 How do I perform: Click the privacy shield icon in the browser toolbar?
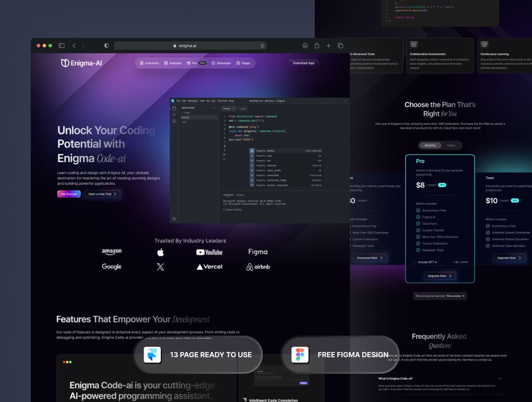(x=106, y=45)
